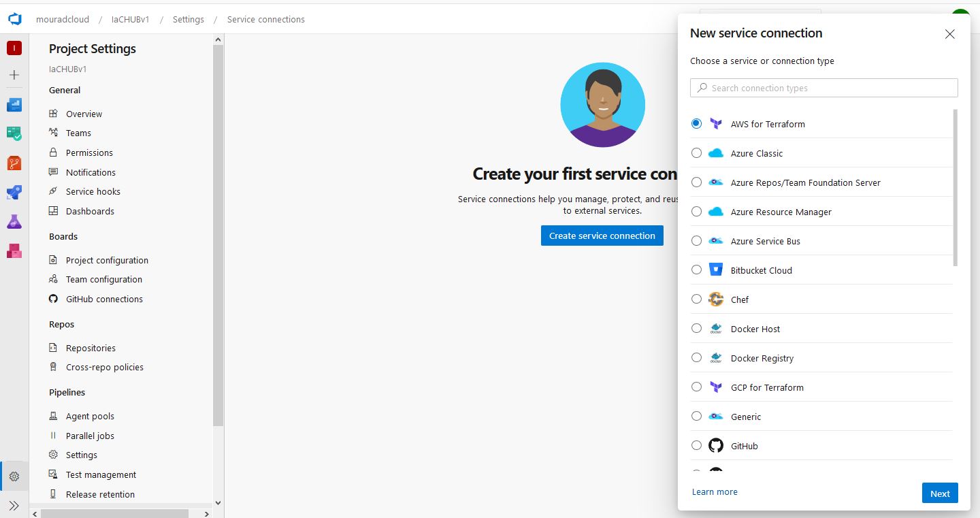980x518 pixels.
Task: Collapse the panel list scrollbar upward arrow
Action: tap(218, 39)
